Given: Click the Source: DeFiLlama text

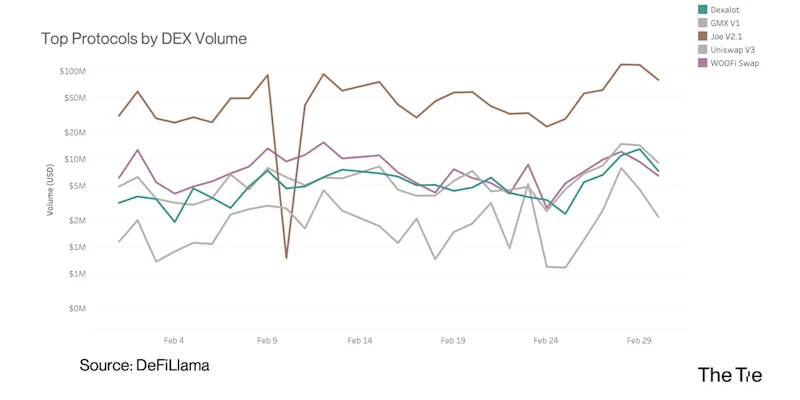Looking at the screenshot, I should 144,365.
